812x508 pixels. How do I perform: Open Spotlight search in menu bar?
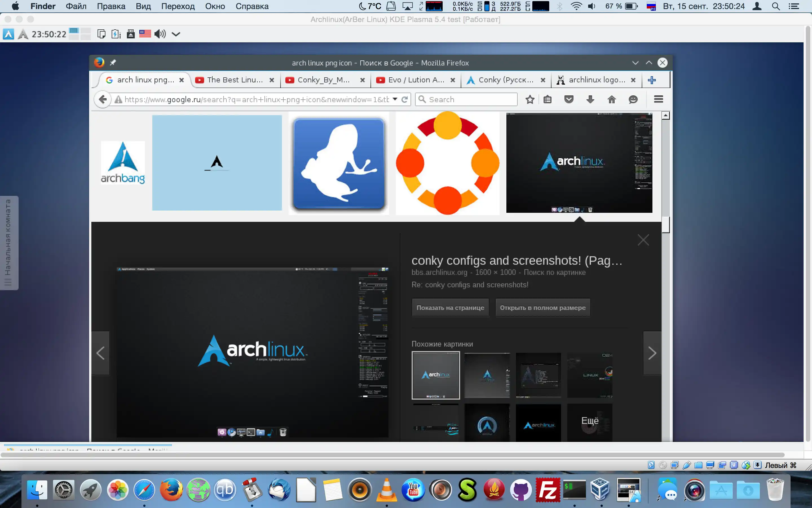click(775, 6)
